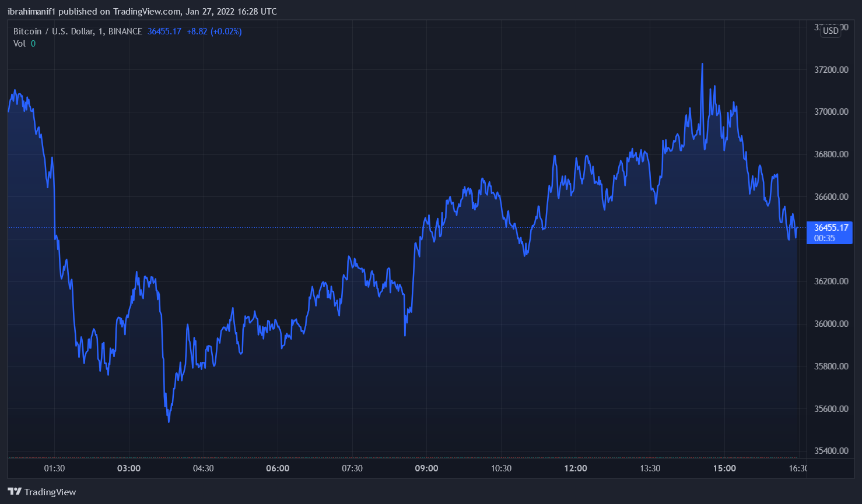Click the 37200.00 price scale label
This screenshot has height=504, width=862.
(831, 70)
